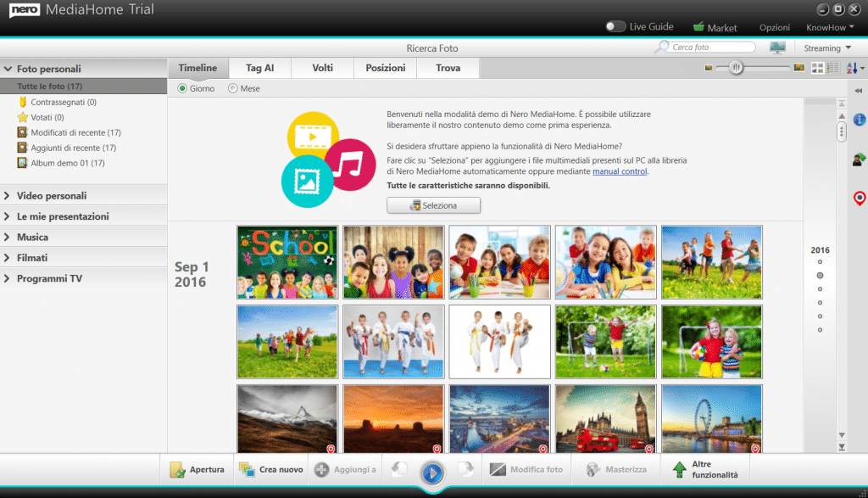This screenshot has height=498, width=868.
Task: Select the Giorno radio button
Action: click(x=182, y=88)
